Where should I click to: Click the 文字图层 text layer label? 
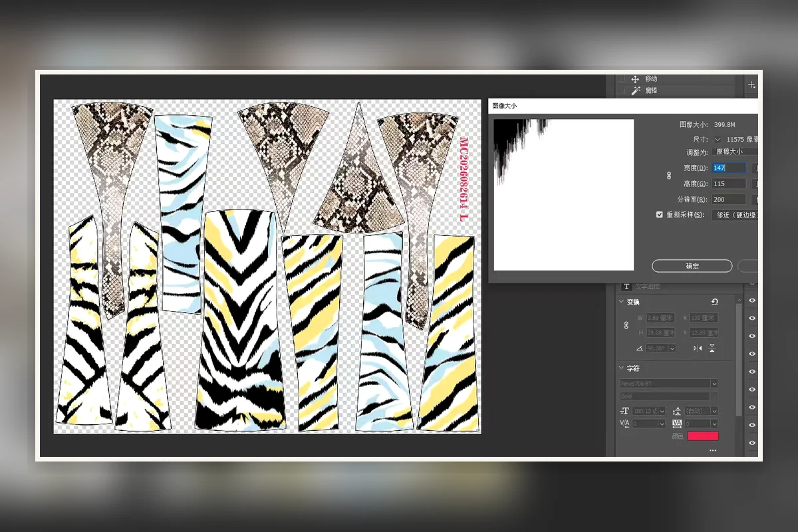[x=648, y=286]
